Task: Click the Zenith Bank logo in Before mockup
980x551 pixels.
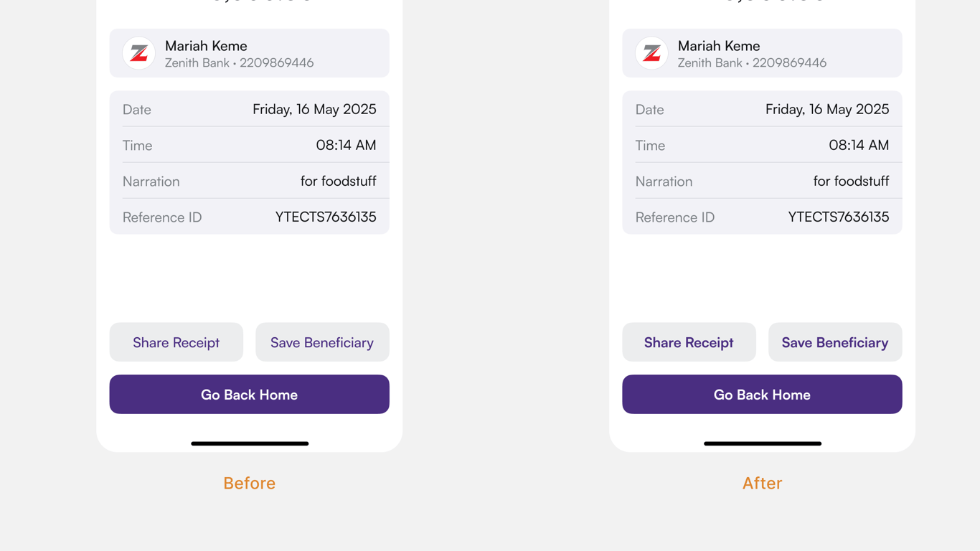Action: pos(139,53)
